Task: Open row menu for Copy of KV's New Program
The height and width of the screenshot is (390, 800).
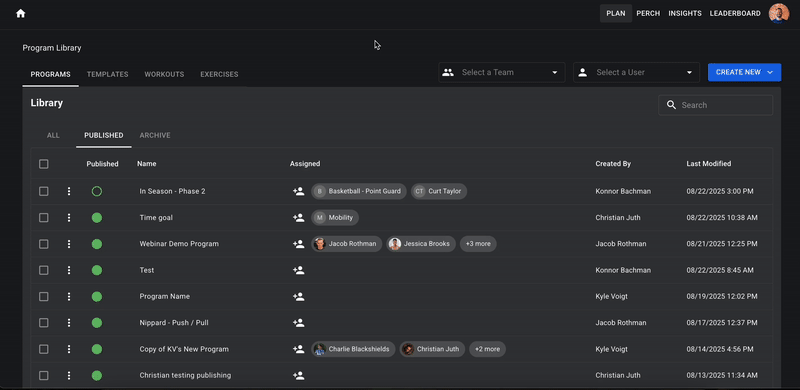Action: (69, 349)
